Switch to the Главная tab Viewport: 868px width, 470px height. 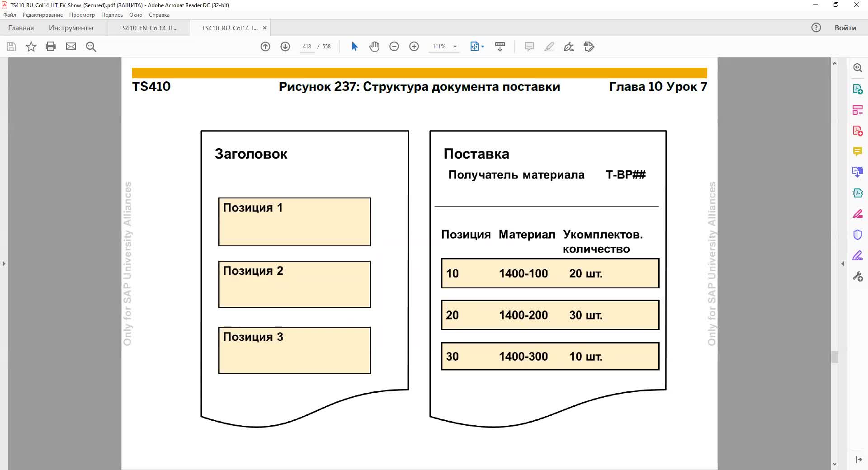pyautogui.click(x=21, y=28)
